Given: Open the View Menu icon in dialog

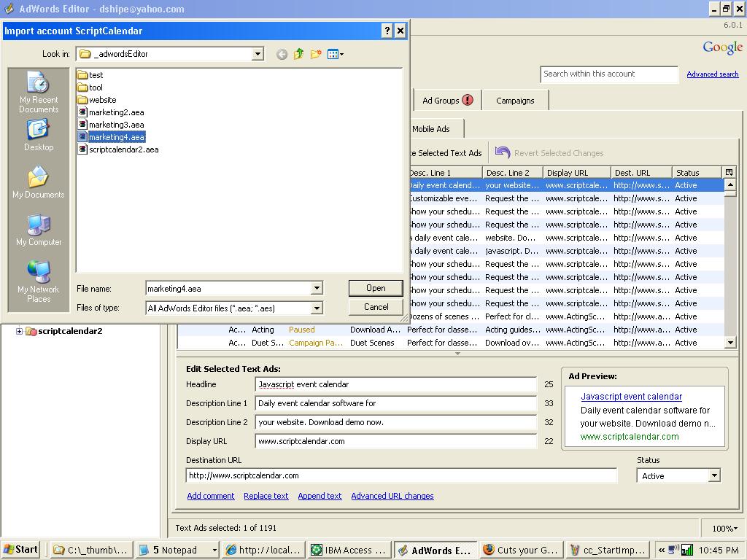Looking at the screenshot, I should click(336, 54).
